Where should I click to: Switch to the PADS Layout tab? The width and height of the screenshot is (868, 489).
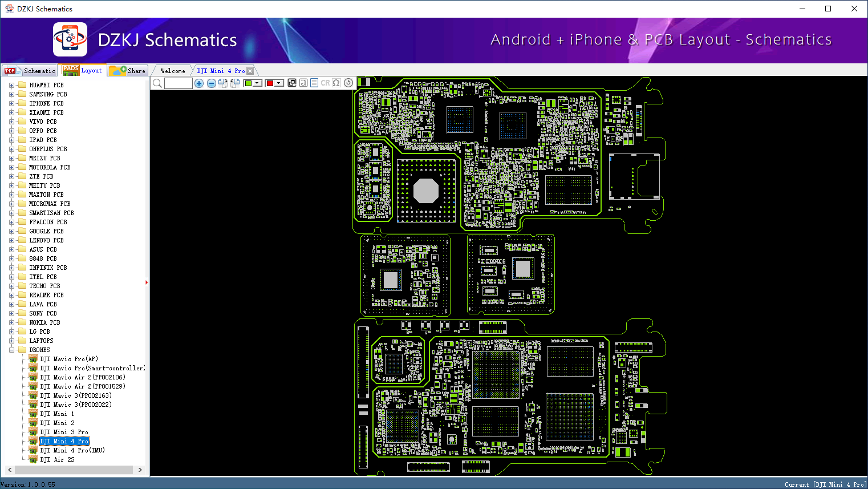coord(83,70)
